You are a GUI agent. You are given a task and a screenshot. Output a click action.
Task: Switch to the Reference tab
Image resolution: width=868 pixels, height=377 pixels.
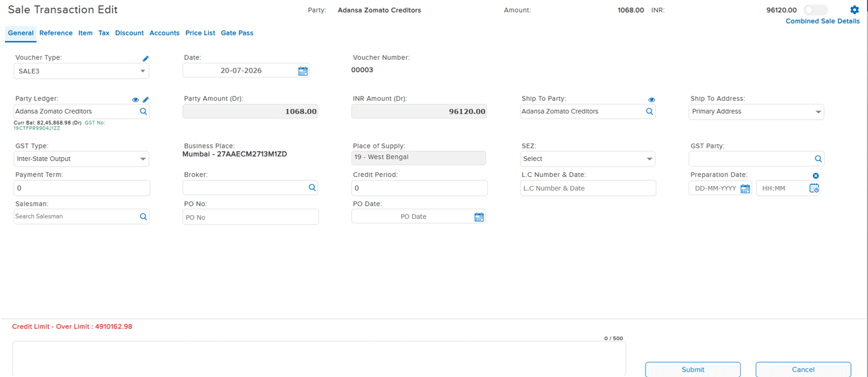[x=56, y=33]
